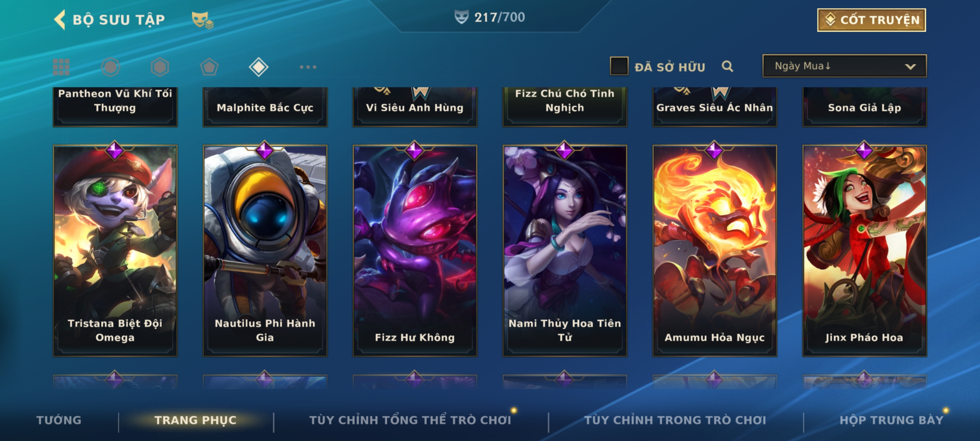The width and height of the screenshot is (980, 441).
Task: Switch to Tùy Chỉnh Tổng Thể Trò Chơi tab
Action: coord(410,420)
